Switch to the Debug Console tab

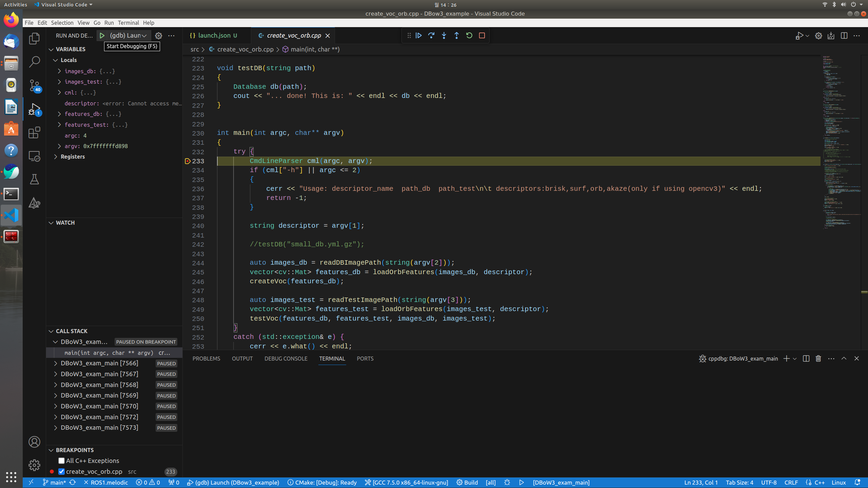point(286,359)
